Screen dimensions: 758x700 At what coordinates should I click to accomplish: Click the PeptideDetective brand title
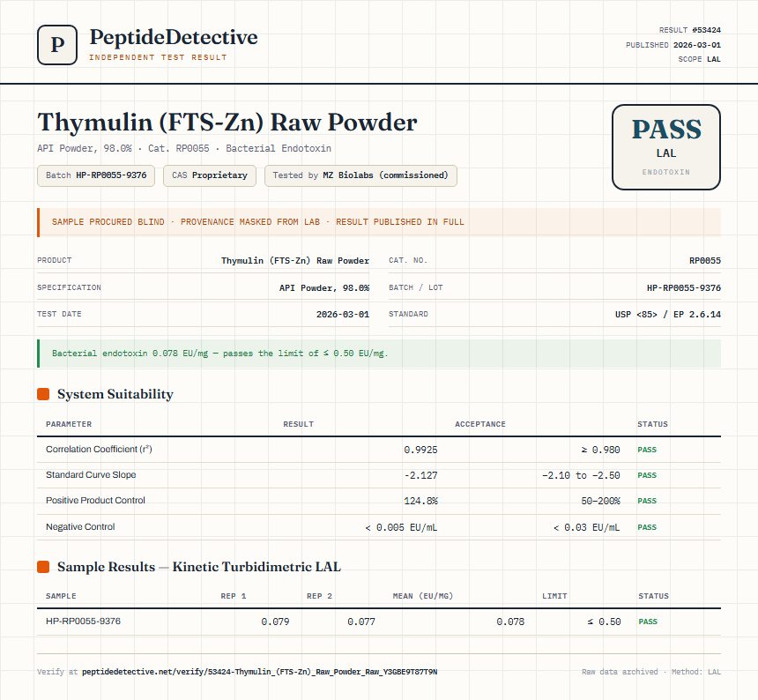click(174, 37)
